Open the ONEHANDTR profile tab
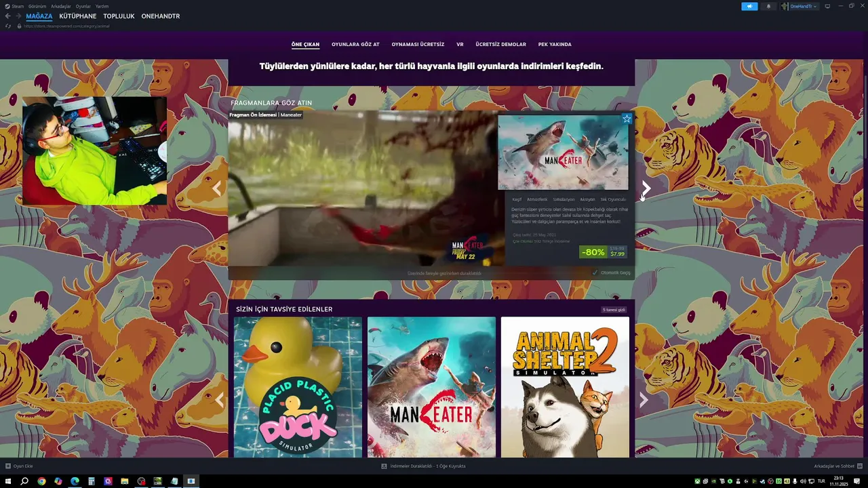The image size is (868, 488). [x=161, y=16]
